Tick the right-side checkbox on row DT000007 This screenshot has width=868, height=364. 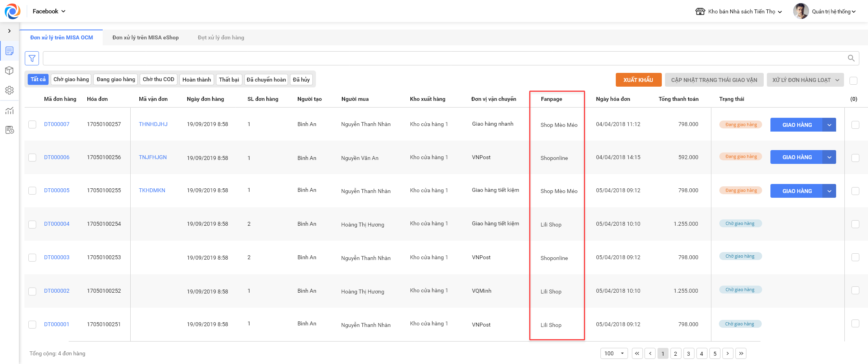[x=855, y=125]
